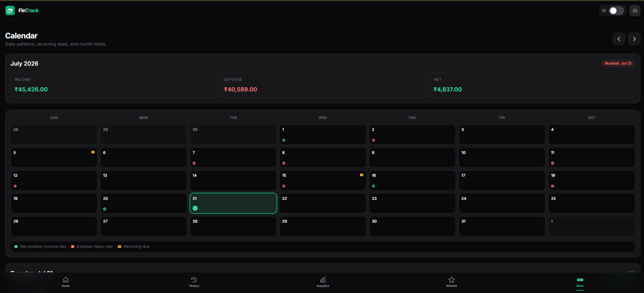
Task: Click the Expense total card
Action: pyautogui.click(x=323, y=85)
